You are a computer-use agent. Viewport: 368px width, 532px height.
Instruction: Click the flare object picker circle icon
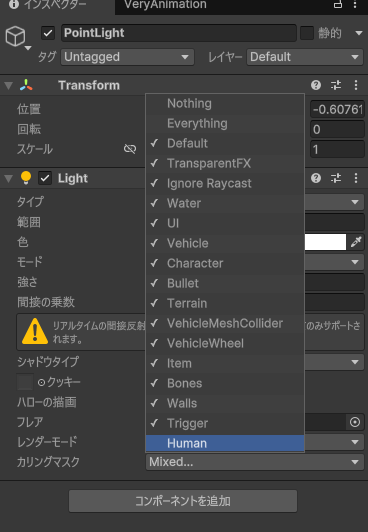355,422
